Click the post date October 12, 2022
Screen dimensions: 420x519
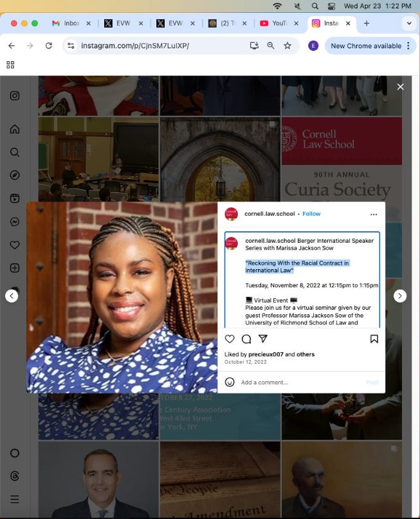coord(246,362)
